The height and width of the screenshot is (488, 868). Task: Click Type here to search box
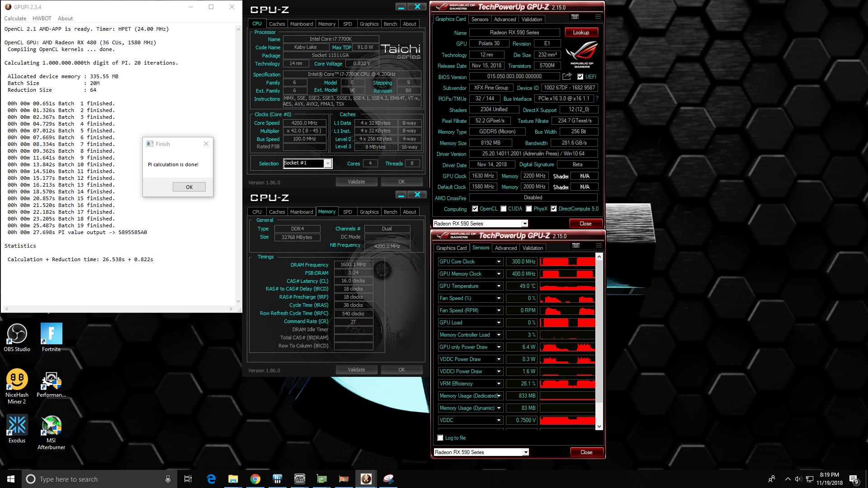click(99, 479)
